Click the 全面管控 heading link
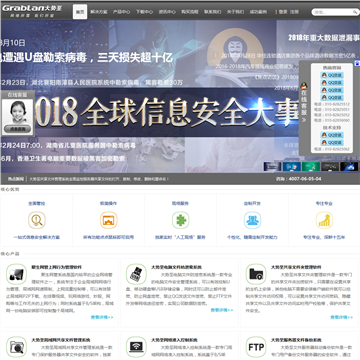Viewport: 360px width, 360px height. click(37, 203)
